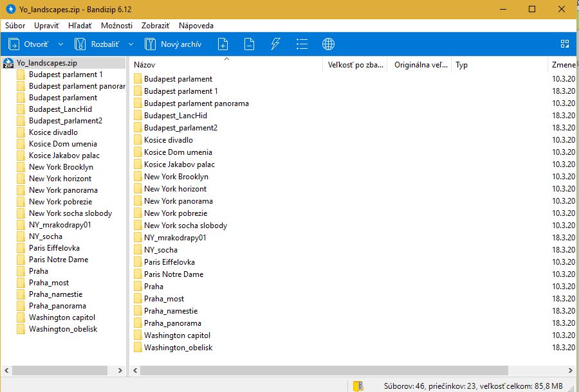Click the list view columns icon
This screenshot has width=579, height=392.
pyautogui.click(x=302, y=44)
